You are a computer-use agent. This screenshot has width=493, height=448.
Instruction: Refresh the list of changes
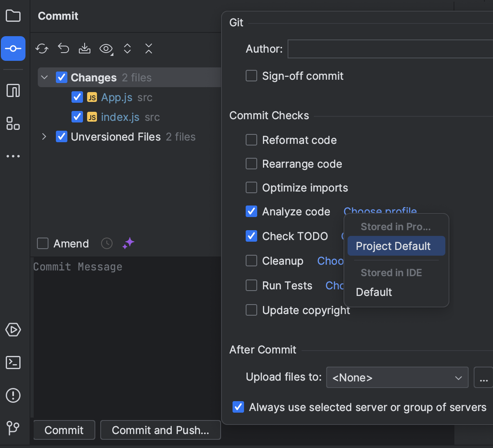[x=41, y=48]
